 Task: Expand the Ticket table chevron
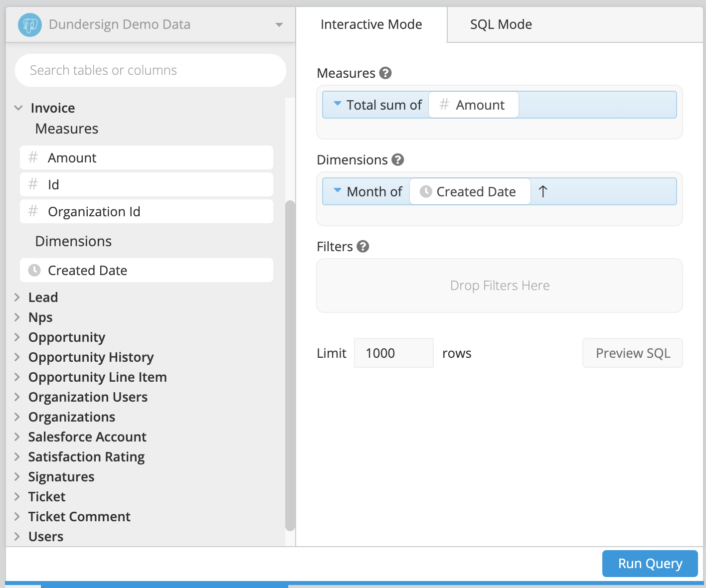(x=17, y=496)
